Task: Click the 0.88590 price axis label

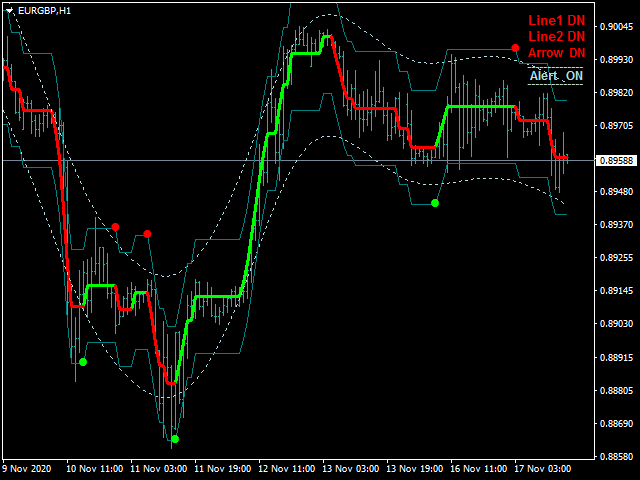Action: pos(616,456)
